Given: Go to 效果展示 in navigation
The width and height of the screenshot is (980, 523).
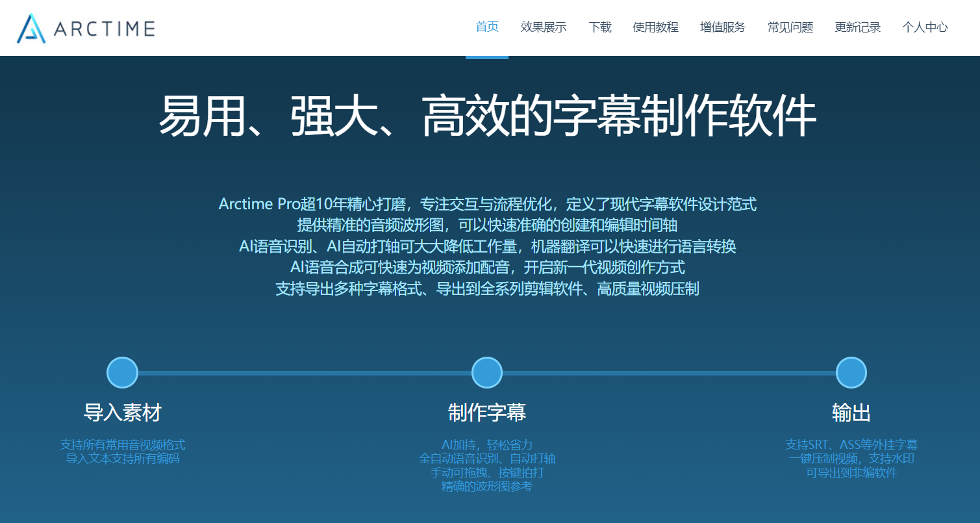Looking at the screenshot, I should click(544, 27).
